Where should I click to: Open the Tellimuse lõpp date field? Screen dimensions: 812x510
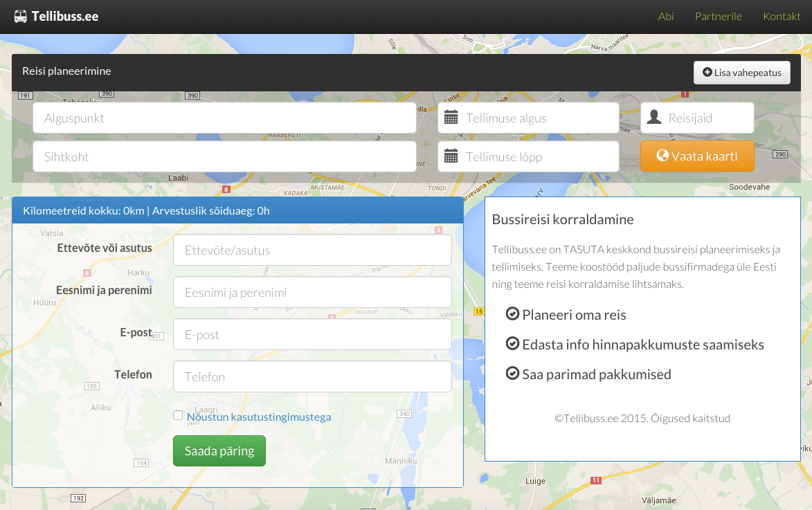point(528,157)
